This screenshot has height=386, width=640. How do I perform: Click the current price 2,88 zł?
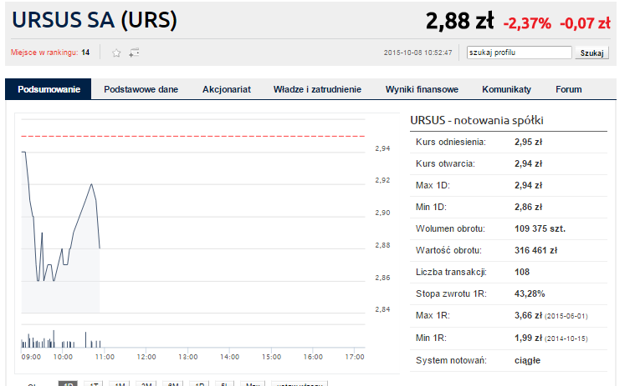click(x=460, y=21)
